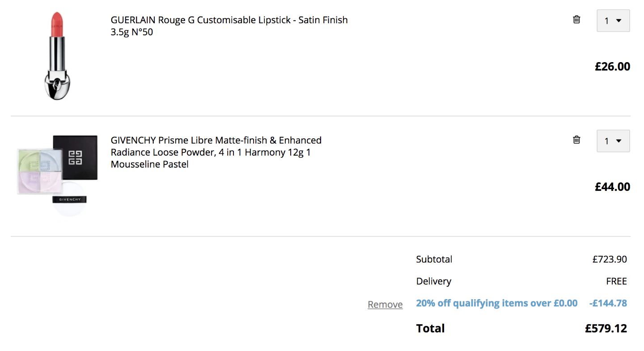
Task: Open Guerlain Rouge G lipstick product title
Action: (x=229, y=26)
